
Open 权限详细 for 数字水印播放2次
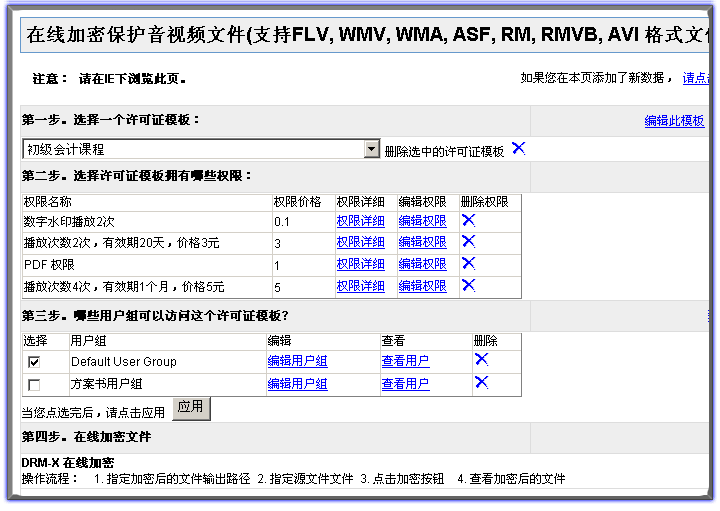(x=360, y=221)
